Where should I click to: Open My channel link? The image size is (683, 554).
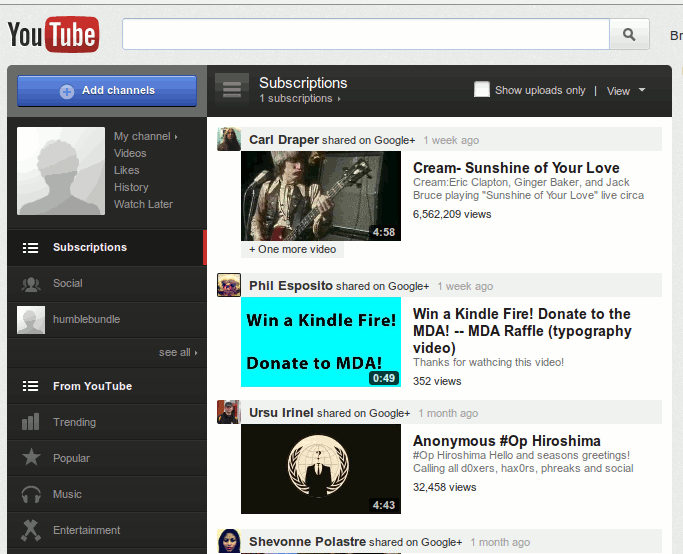[145, 136]
